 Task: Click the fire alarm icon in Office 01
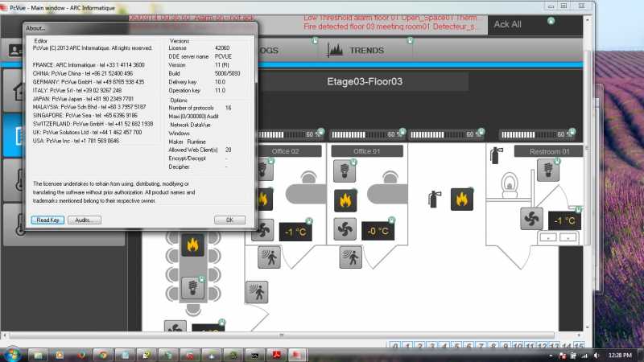click(345, 200)
